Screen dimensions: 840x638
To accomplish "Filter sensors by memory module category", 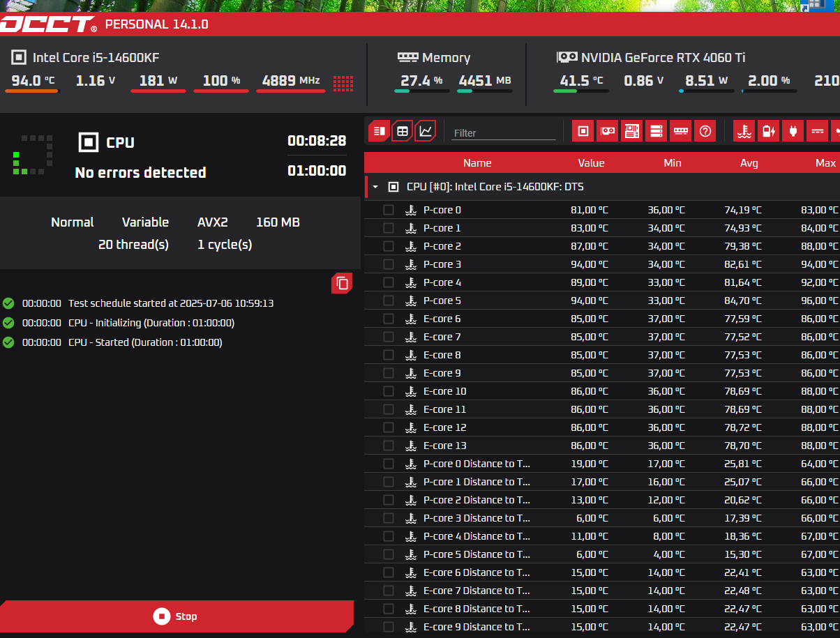I will (x=680, y=130).
